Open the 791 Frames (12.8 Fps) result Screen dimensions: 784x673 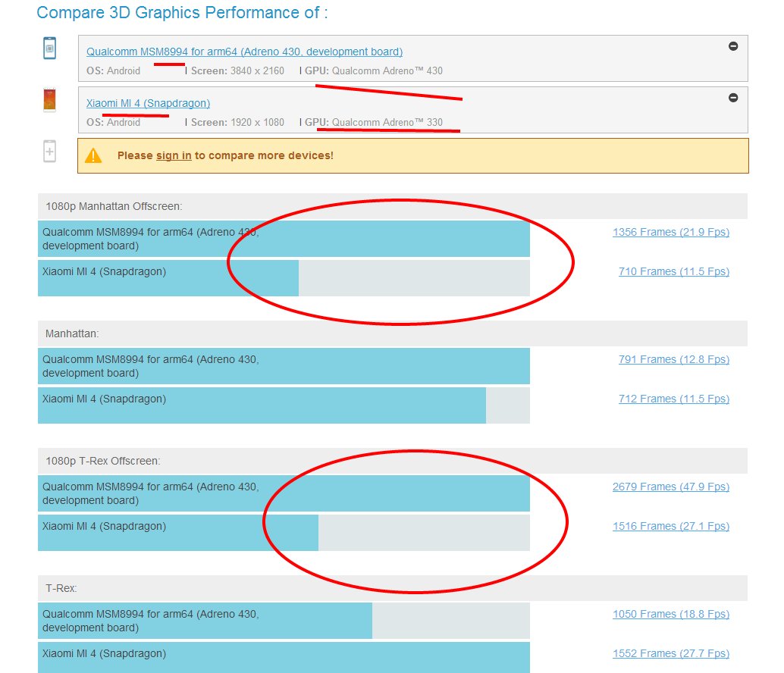(673, 359)
